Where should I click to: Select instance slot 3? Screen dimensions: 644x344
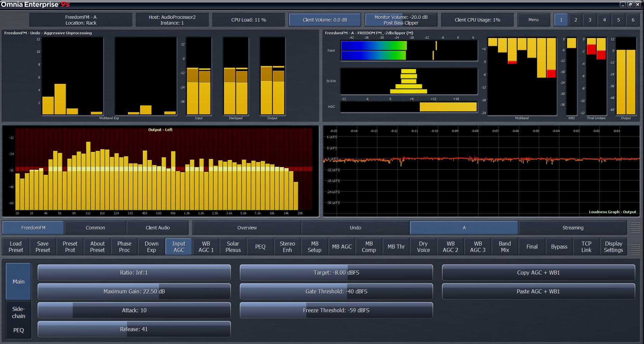(x=590, y=20)
